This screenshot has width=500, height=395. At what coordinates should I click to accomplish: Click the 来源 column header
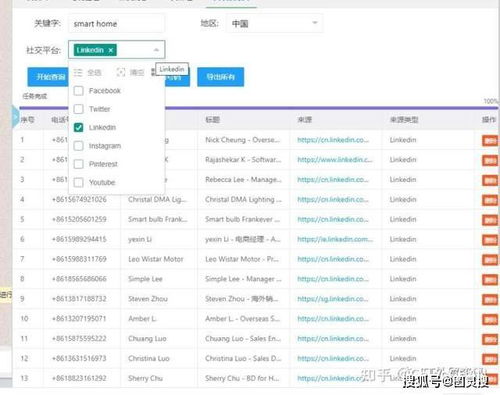tap(305, 120)
